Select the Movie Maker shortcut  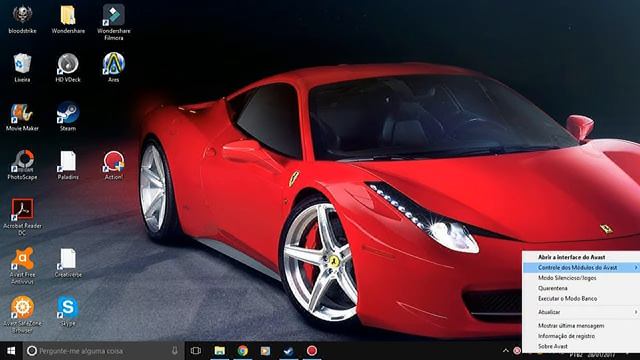pos(22,117)
